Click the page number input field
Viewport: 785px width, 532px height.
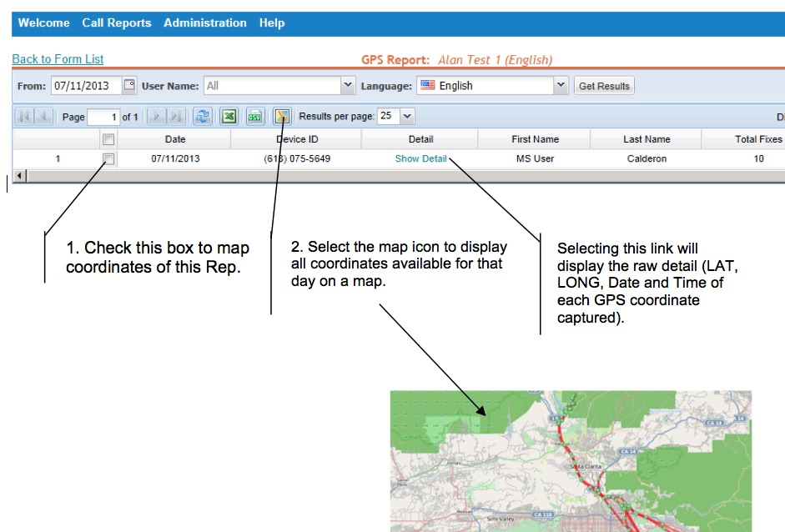[x=103, y=117]
